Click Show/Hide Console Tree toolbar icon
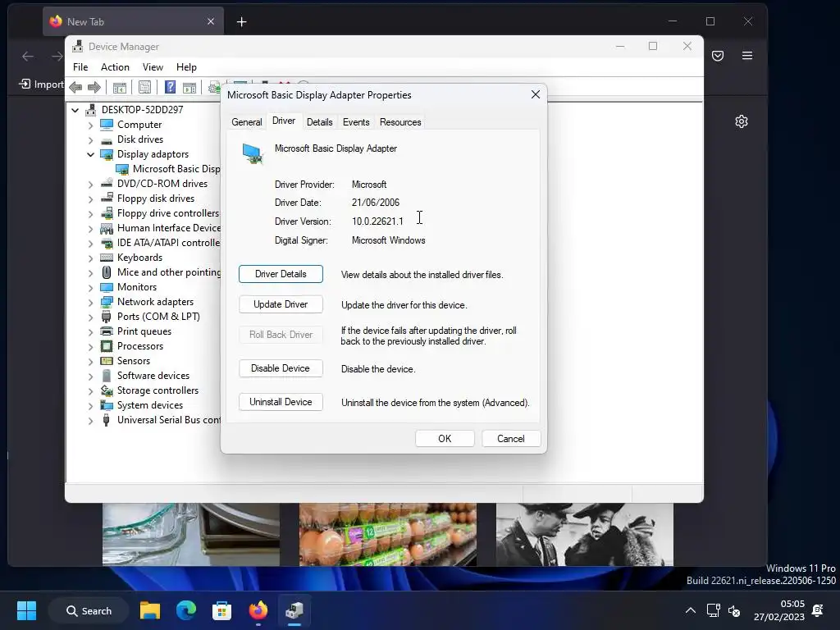The width and height of the screenshot is (840, 630). pyautogui.click(x=120, y=87)
